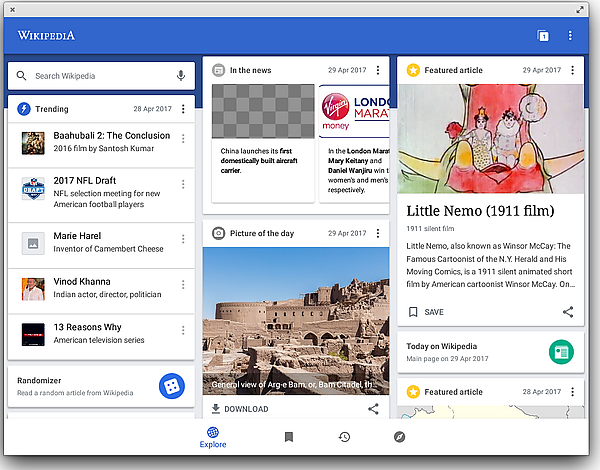600x470 pixels.
Task: Open the China aircraft carrier news item
Action: pyautogui.click(x=263, y=143)
